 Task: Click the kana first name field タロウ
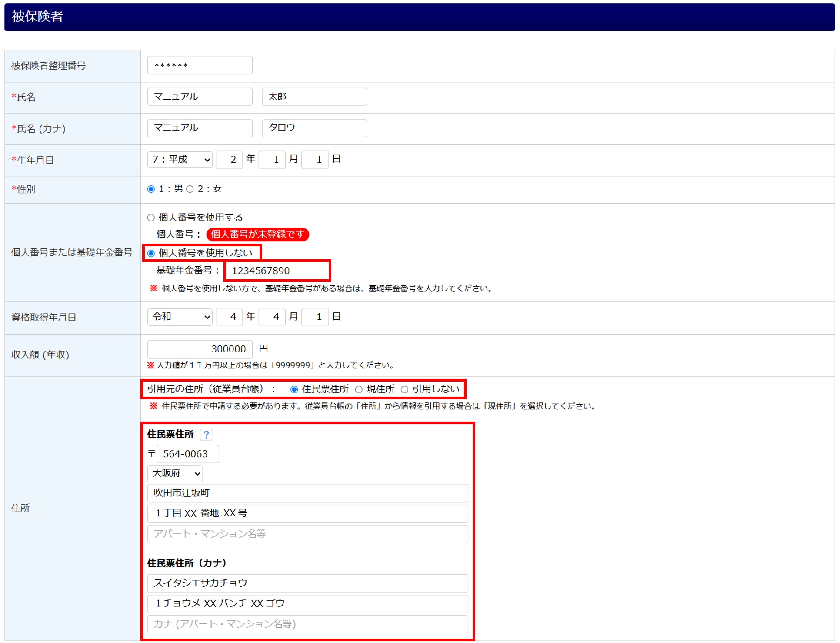(314, 128)
